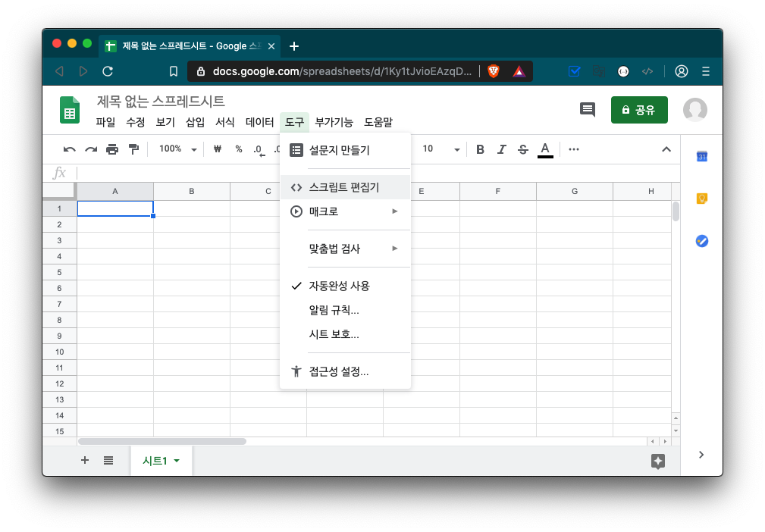Apply bold formatting with B icon
Viewport: 765px width, 532px height.
tap(480, 149)
